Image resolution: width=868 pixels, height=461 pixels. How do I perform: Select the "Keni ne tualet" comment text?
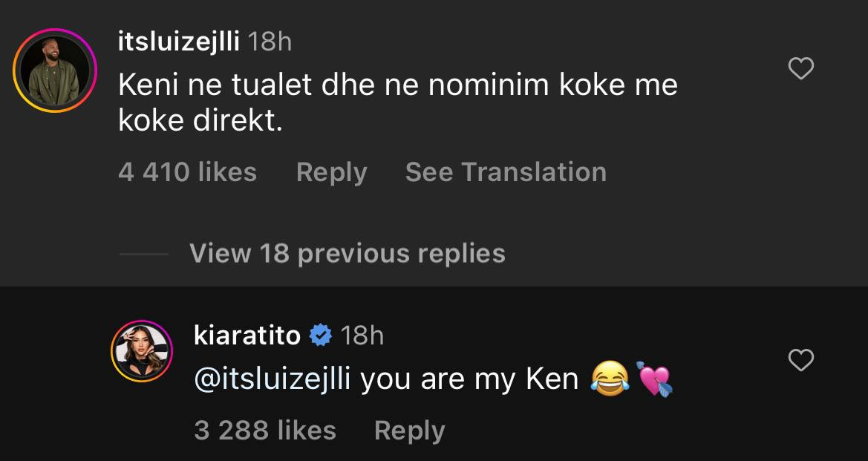click(x=397, y=102)
